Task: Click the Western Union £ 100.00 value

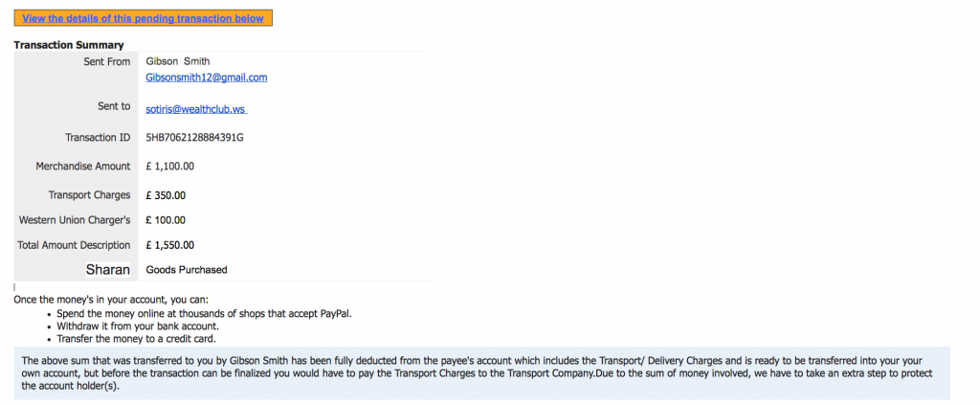Action: [x=166, y=220]
